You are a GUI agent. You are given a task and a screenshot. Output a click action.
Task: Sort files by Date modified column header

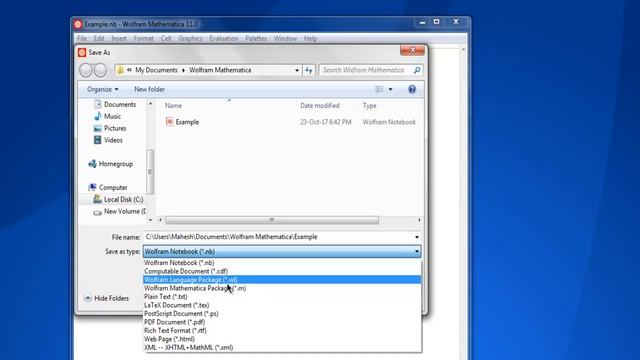click(320, 106)
